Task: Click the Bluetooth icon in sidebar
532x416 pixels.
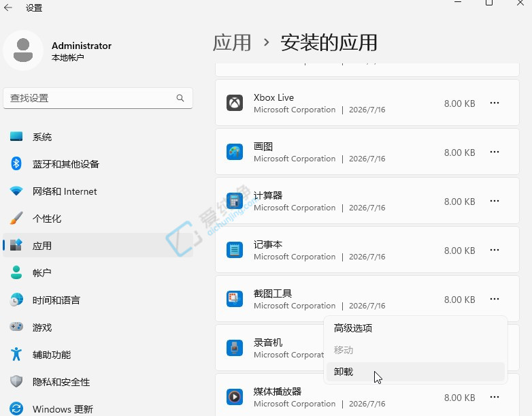Action: [16, 163]
